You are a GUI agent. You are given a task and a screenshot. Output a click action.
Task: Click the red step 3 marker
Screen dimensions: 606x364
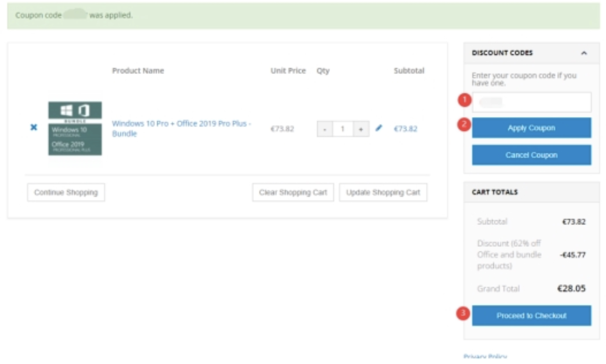pyautogui.click(x=463, y=313)
